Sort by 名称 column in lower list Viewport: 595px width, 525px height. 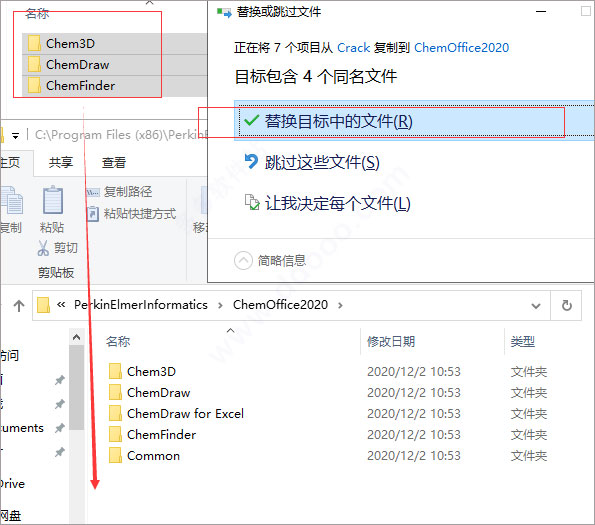118,341
